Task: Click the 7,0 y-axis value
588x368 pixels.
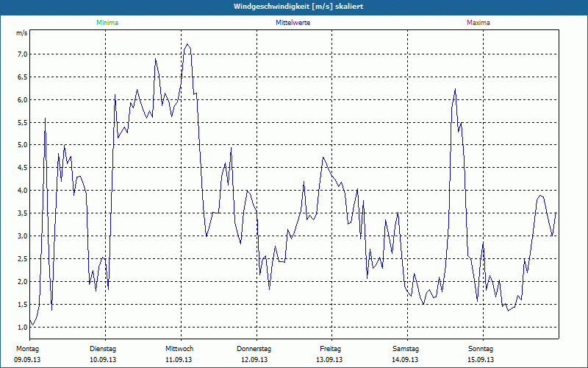Action: pyautogui.click(x=23, y=54)
